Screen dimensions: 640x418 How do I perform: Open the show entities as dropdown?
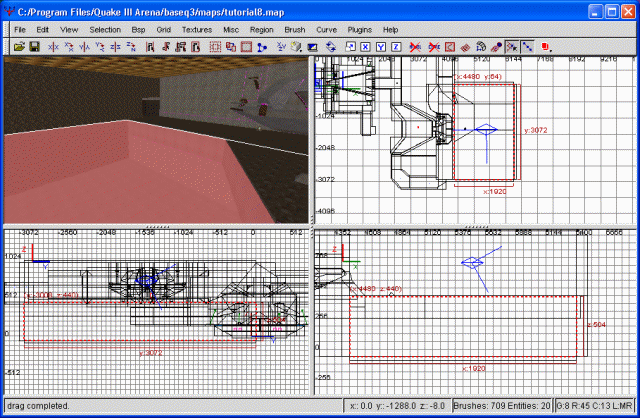point(546,47)
